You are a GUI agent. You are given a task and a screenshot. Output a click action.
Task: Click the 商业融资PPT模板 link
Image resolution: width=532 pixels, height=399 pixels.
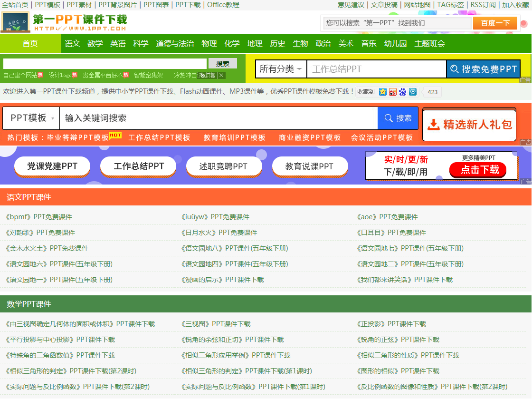(x=309, y=137)
